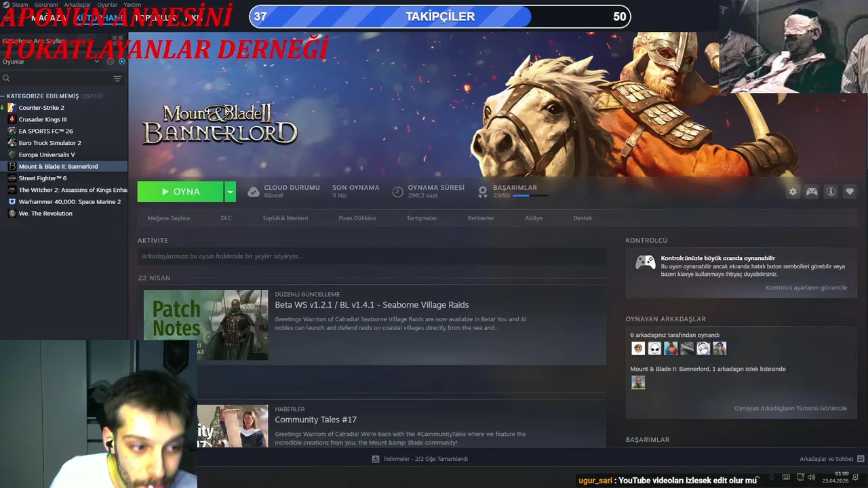
Task: Open Topluluk Merkezi tab
Action: coord(285,218)
